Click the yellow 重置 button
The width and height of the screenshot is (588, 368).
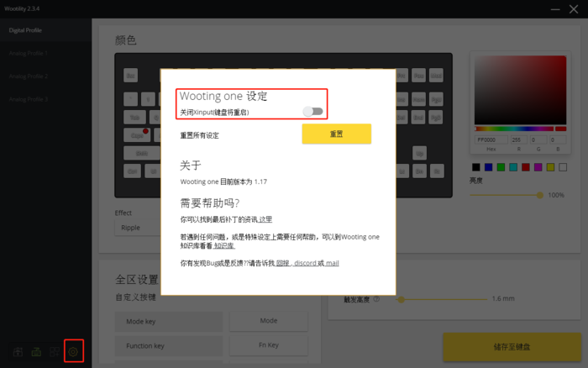pos(336,134)
